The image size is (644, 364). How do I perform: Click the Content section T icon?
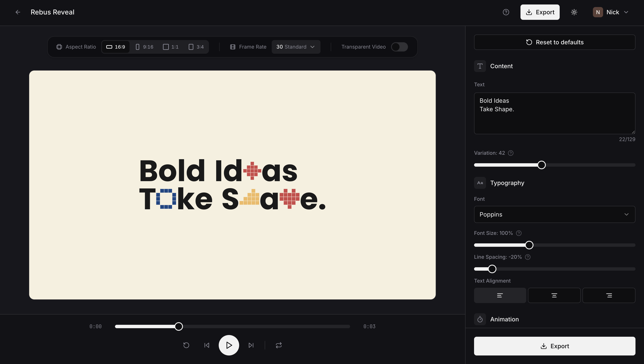[x=480, y=66]
